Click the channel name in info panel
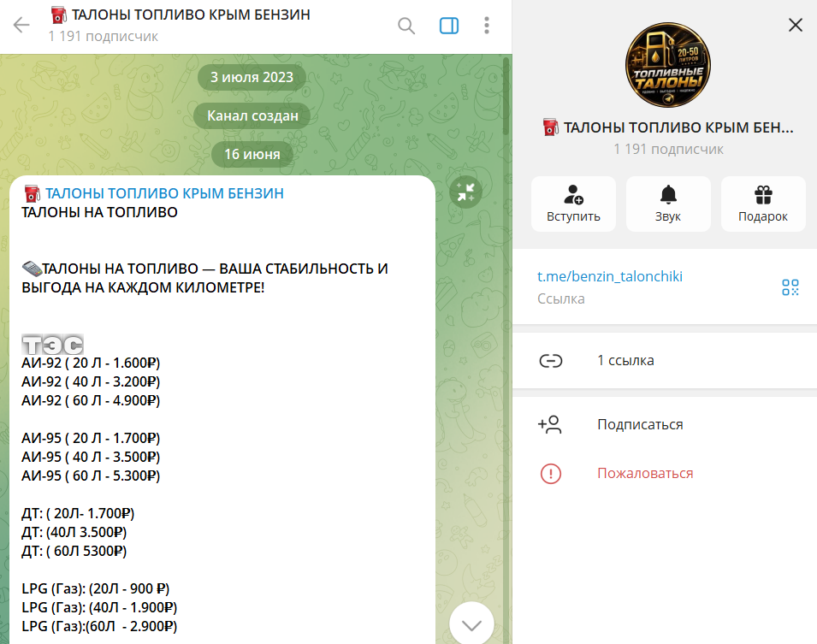This screenshot has height=644, width=817. point(678,127)
